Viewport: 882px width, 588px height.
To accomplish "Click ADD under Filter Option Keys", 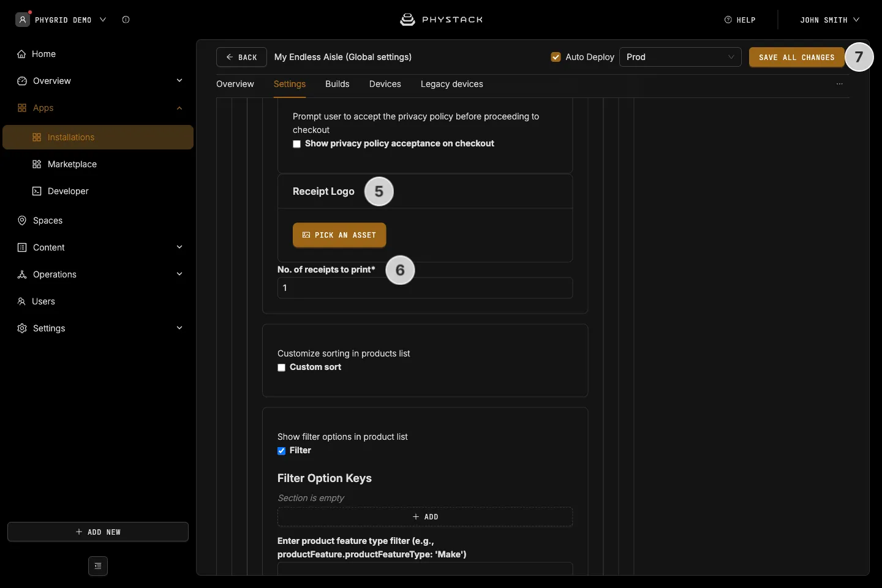I will [x=425, y=517].
